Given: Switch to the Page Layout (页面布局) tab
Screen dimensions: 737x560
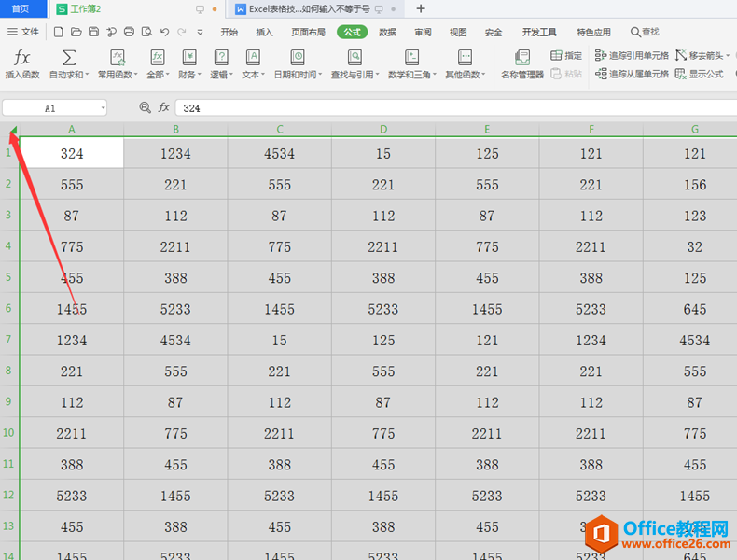Looking at the screenshot, I should [309, 32].
